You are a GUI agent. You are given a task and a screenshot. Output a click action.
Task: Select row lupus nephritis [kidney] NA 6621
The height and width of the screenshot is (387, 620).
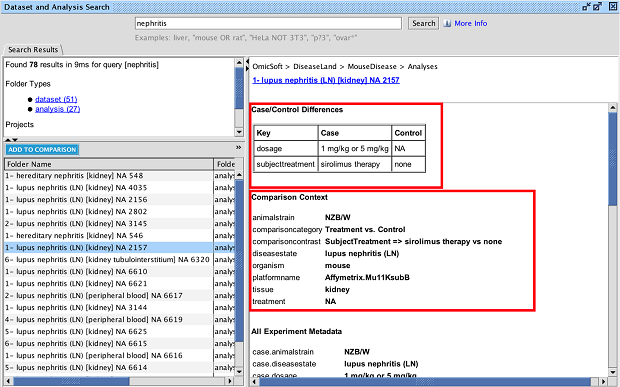(109, 283)
